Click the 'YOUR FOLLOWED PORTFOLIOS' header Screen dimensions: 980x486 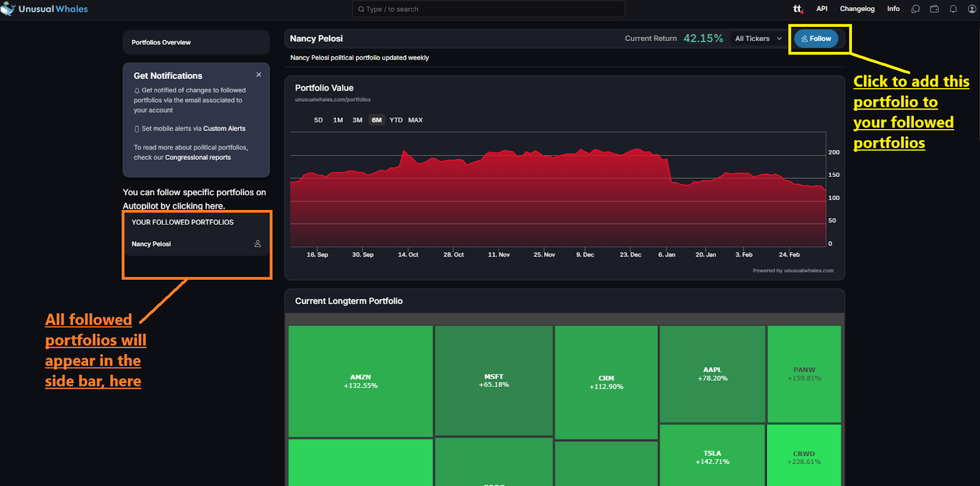pyautogui.click(x=183, y=222)
